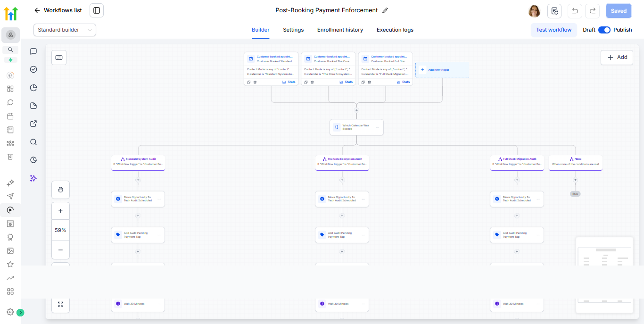Click the fit-to-screen expand icon

coord(60,304)
